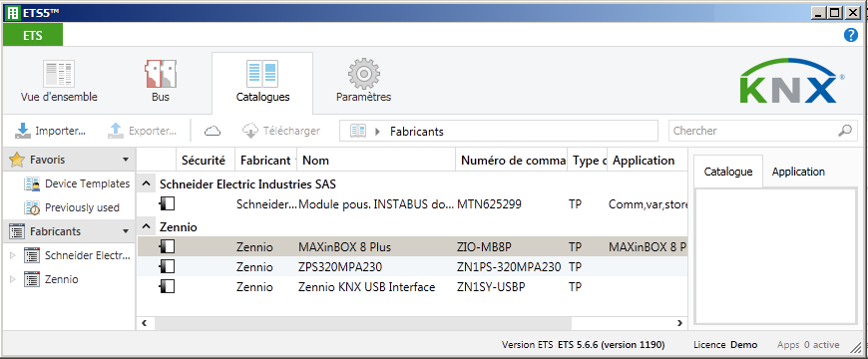Click the cloud icon in the toolbar
This screenshot has height=359, width=868.
(x=213, y=131)
